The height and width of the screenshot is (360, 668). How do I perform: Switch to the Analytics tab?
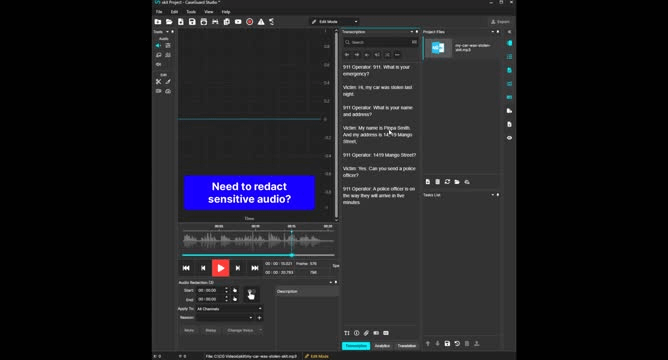pos(382,346)
